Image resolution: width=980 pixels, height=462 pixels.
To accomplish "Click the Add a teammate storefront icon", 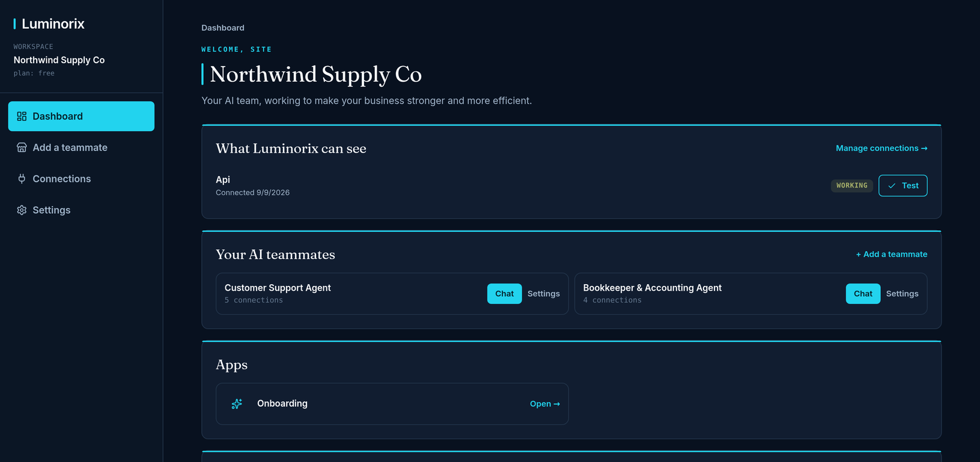I will point(22,147).
